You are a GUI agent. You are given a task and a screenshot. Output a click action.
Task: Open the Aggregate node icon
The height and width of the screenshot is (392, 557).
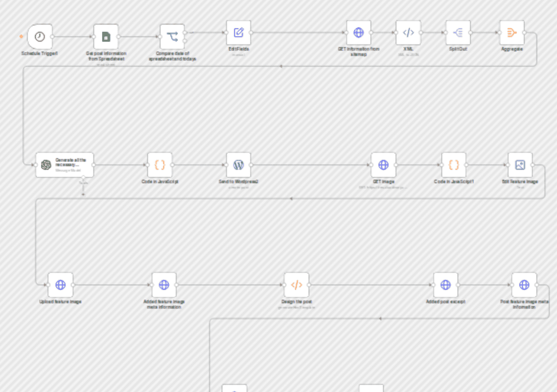(512, 33)
